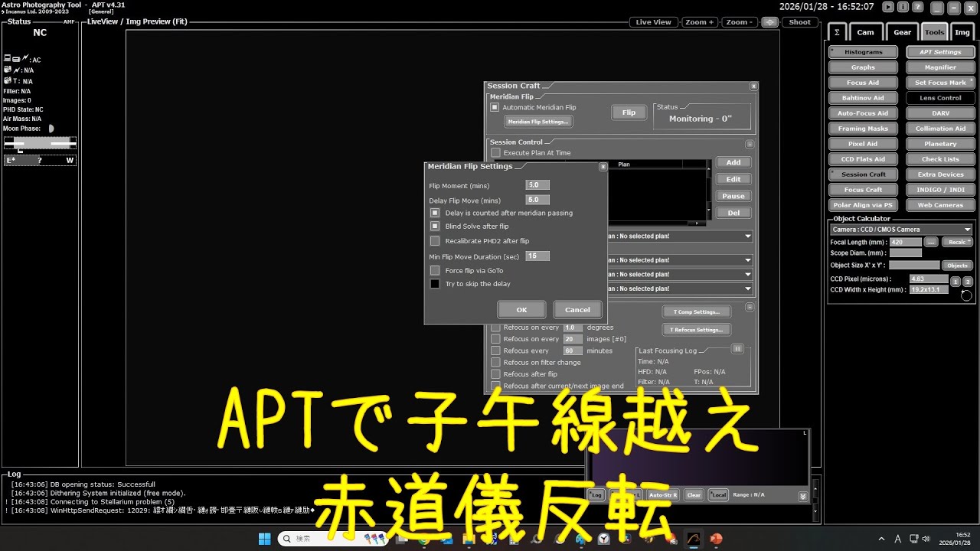Cancel the Meridian Flip Settings dialog
Viewport: 980px width, 551px height.
tap(577, 310)
